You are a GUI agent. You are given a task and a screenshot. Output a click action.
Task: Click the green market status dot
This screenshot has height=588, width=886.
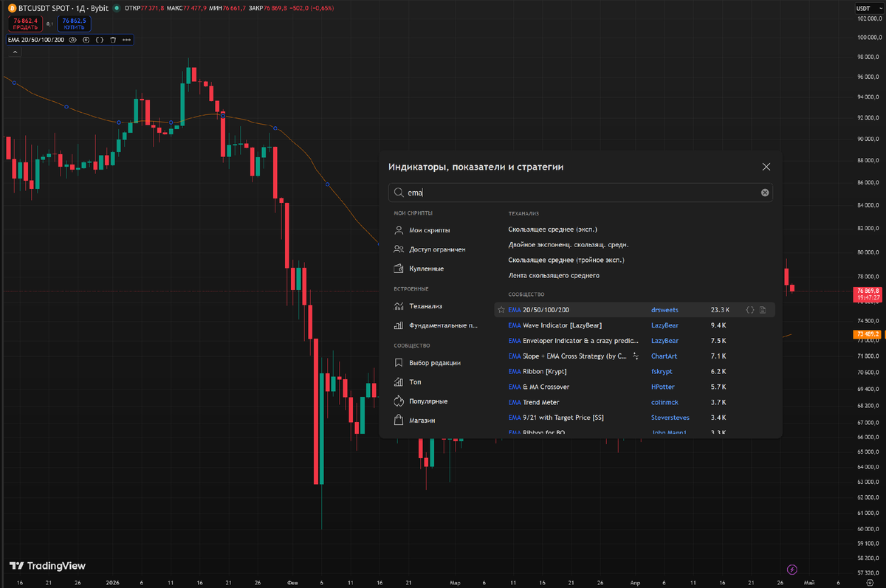pyautogui.click(x=117, y=8)
